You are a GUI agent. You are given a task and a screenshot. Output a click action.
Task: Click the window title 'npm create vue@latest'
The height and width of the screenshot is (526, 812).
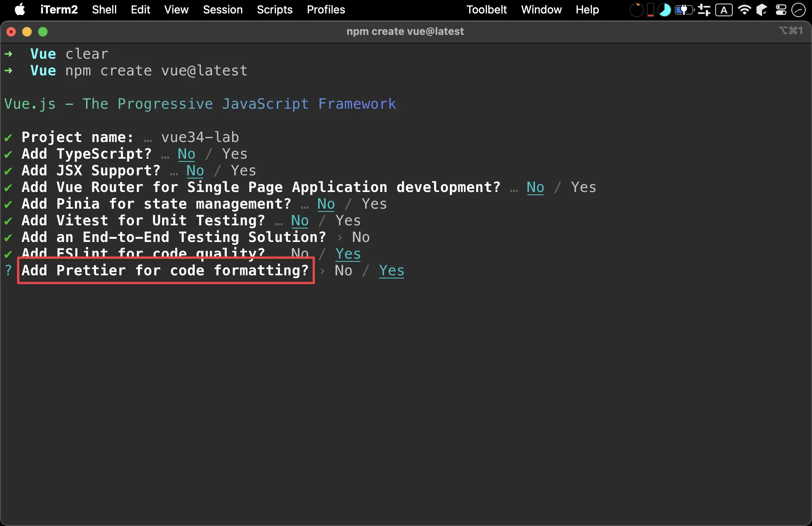coord(405,31)
